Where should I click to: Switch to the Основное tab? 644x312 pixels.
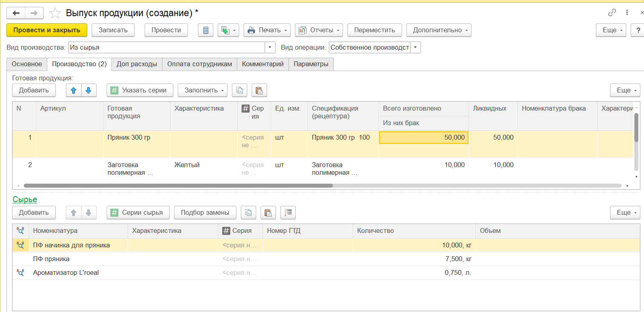pos(27,64)
